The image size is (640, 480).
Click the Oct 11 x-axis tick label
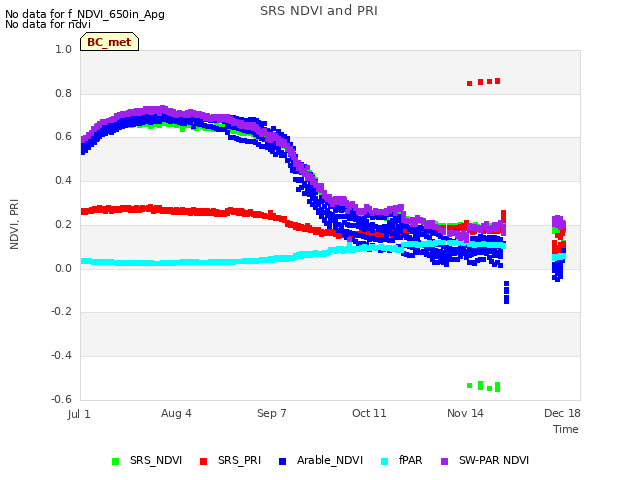369,413
